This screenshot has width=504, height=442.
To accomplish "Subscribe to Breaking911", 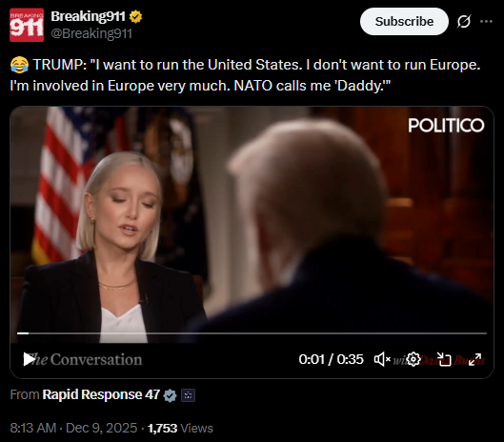I will [x=404, y=22].
